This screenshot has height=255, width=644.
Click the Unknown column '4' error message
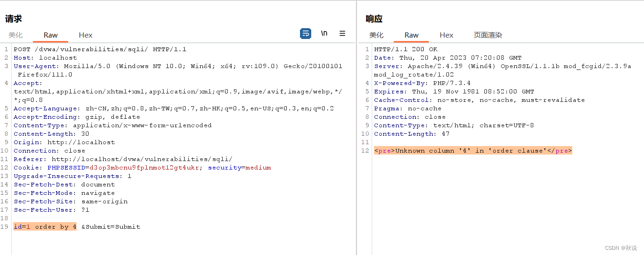[473, 151]
